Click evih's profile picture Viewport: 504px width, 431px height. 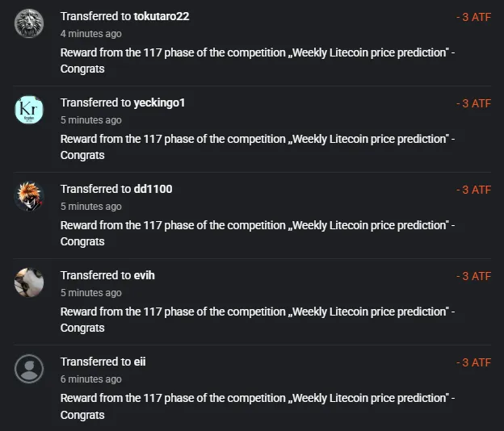29,282
